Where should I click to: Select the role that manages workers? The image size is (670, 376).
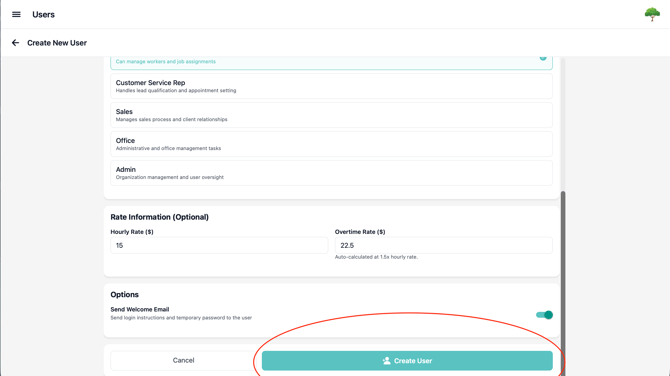click(331, 63)
